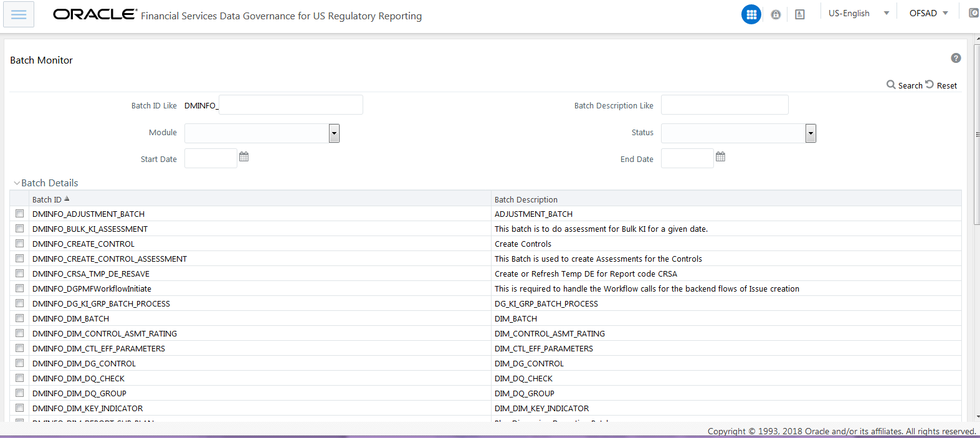Click the administration icon in header
The width and height of the screenshot is (980, 438).
[x=776, y=14]
